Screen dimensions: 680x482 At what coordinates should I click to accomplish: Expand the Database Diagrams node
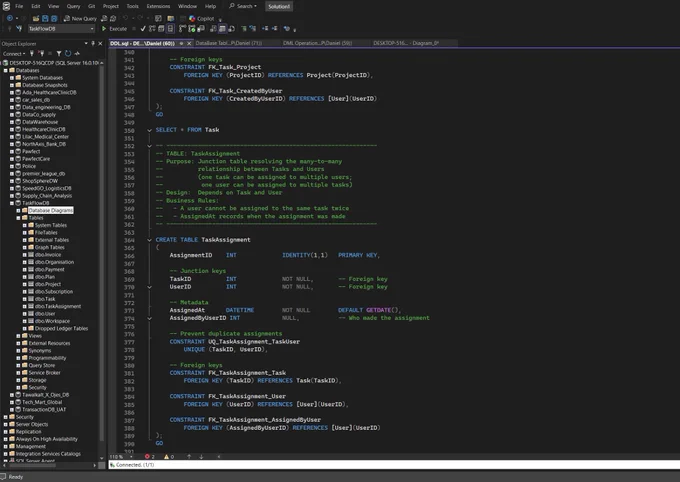[19, 210]
